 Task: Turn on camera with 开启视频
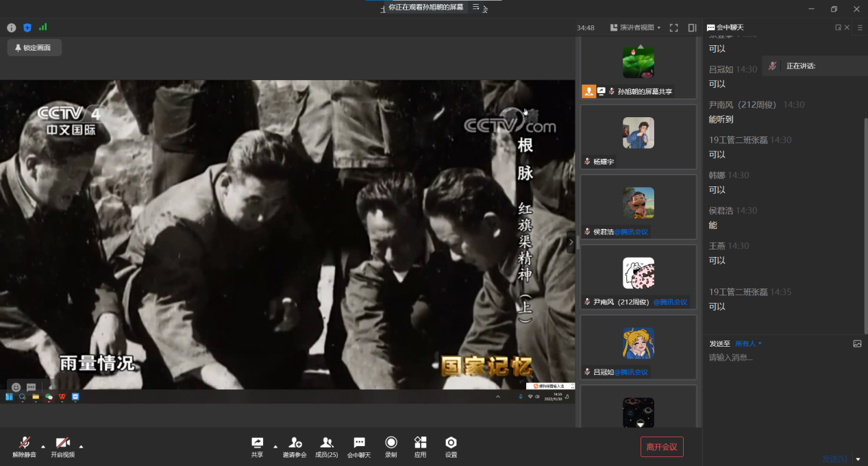point(62,447)
